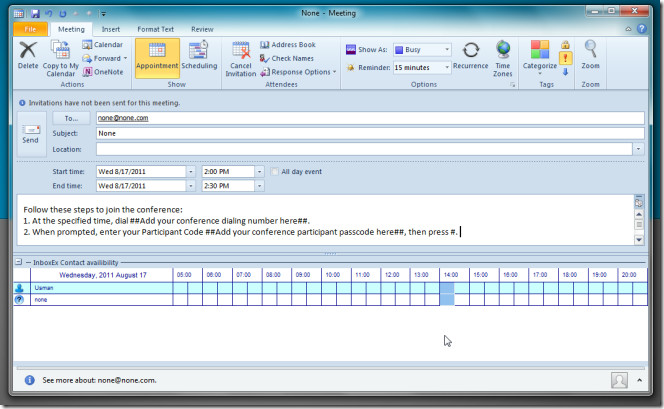Open the File tab
664x409 pixels.
coord(30,29)
